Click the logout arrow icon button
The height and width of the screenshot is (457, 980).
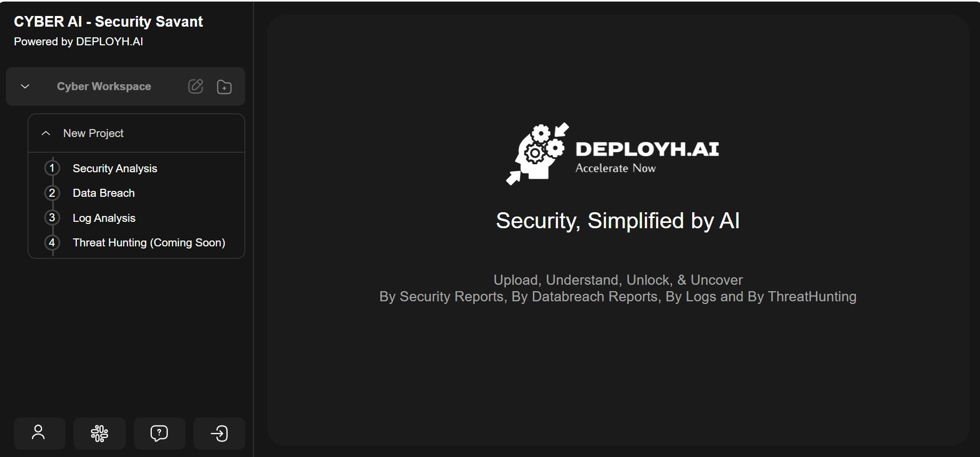click(x=219, y=433)
